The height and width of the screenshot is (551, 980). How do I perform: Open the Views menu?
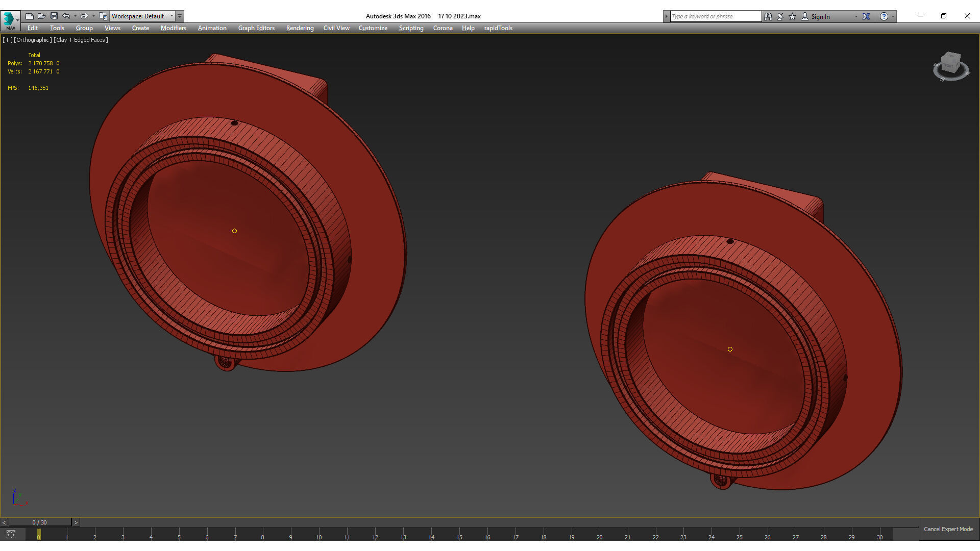pos(112,28)
